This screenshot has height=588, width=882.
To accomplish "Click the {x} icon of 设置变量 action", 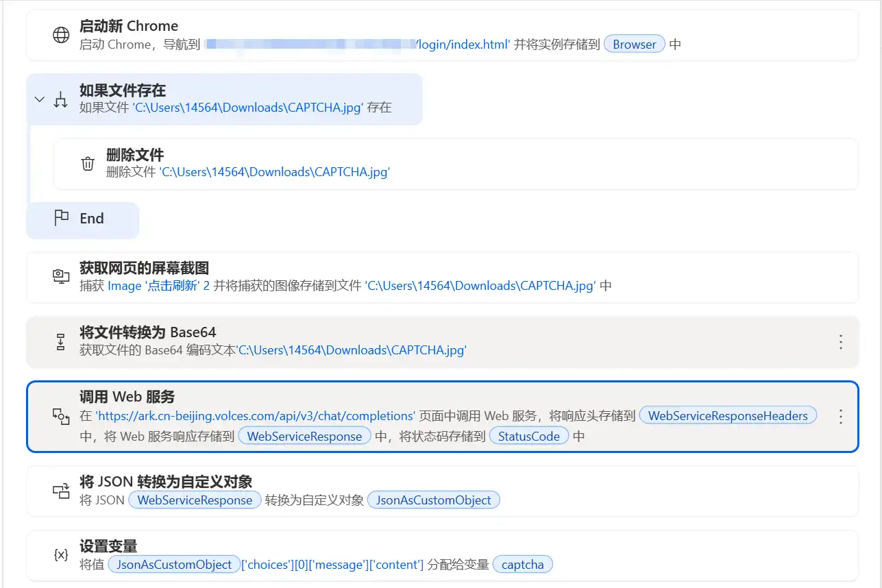I will click(x=61, y=555).
